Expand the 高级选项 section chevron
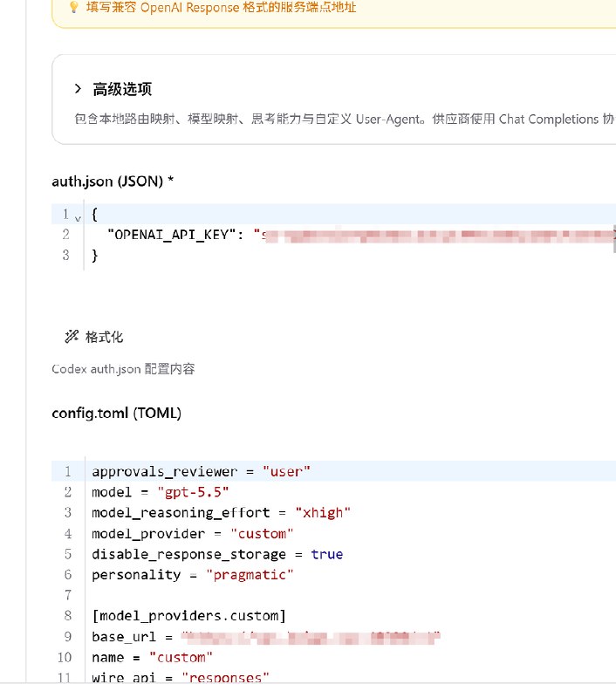This screenshot has height=698, width=616. tap(78, 89)
